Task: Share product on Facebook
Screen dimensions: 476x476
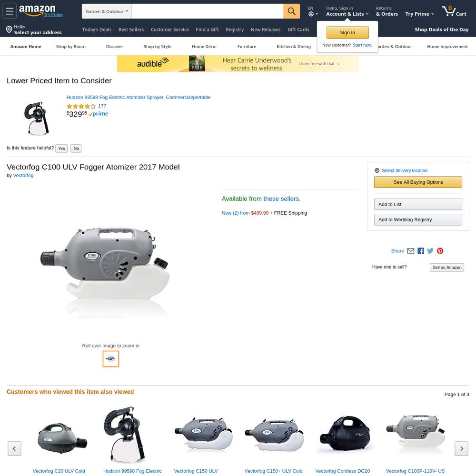Action: click(x=420, y=251)
